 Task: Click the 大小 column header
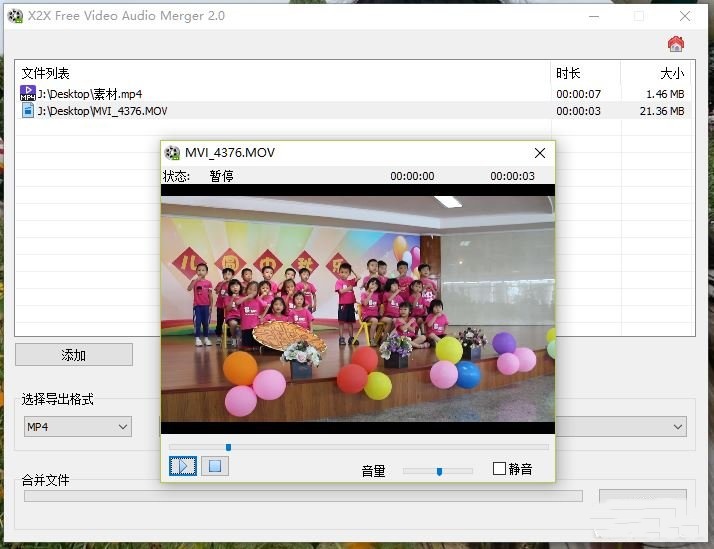656,73
